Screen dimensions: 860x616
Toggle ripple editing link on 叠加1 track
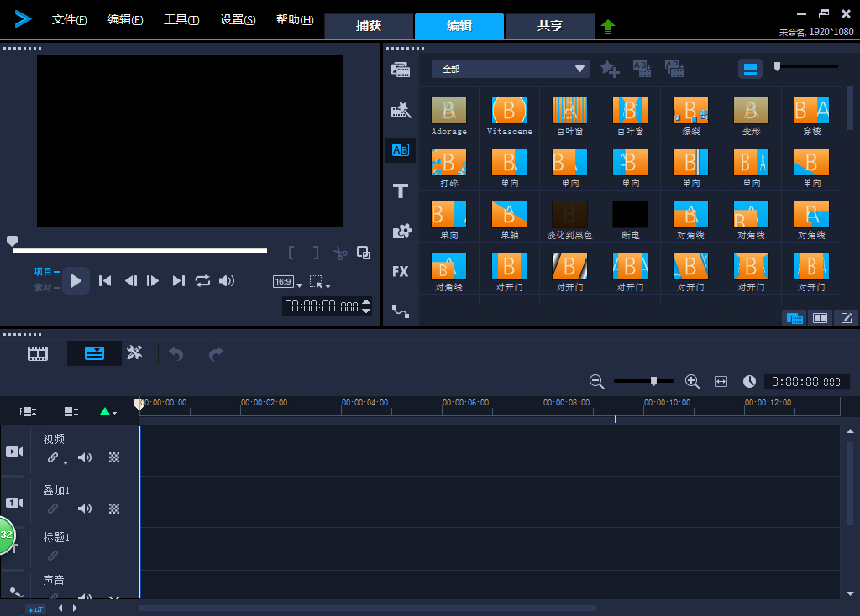[53, 509]
